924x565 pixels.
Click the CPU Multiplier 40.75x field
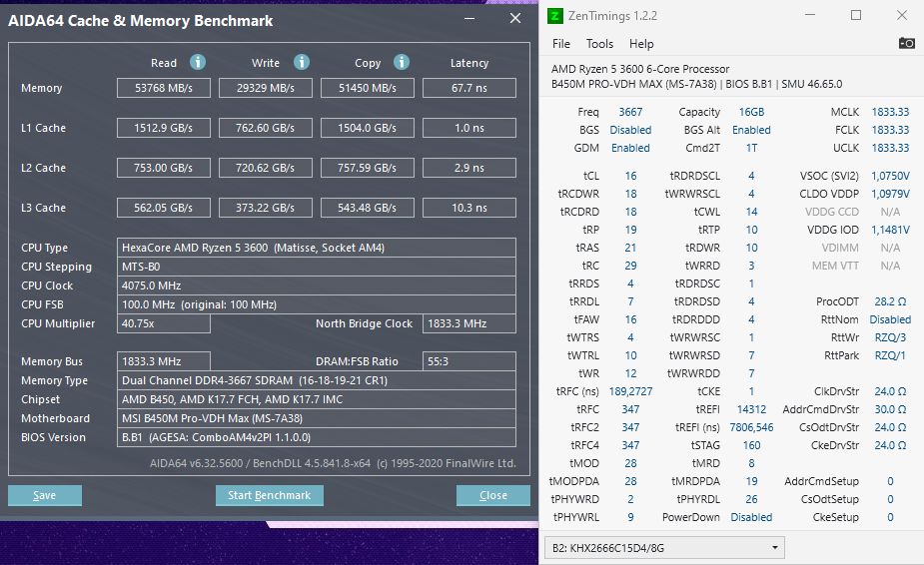[x=164, y=323]
